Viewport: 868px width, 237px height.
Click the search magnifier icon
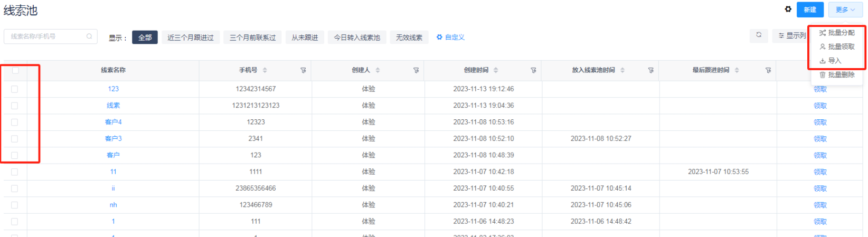pyautogui.click(x=89, y=36)
